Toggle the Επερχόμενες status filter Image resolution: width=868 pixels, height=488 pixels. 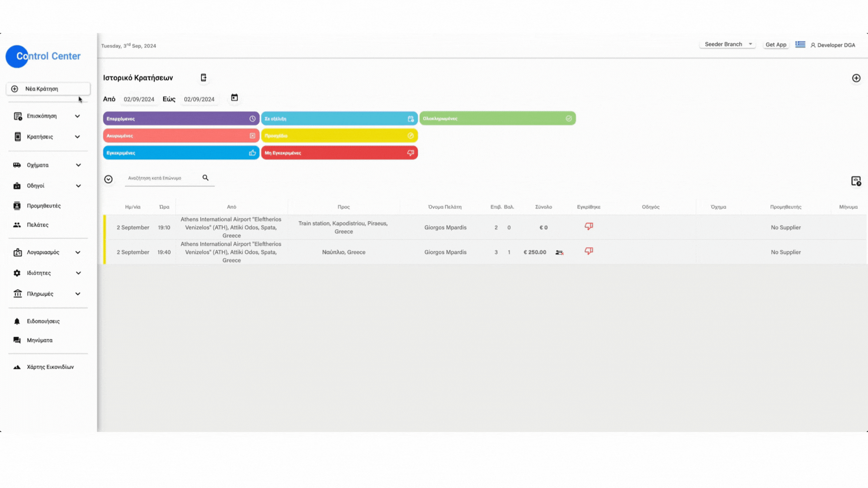pyautogui.click(x=181, y=118)
